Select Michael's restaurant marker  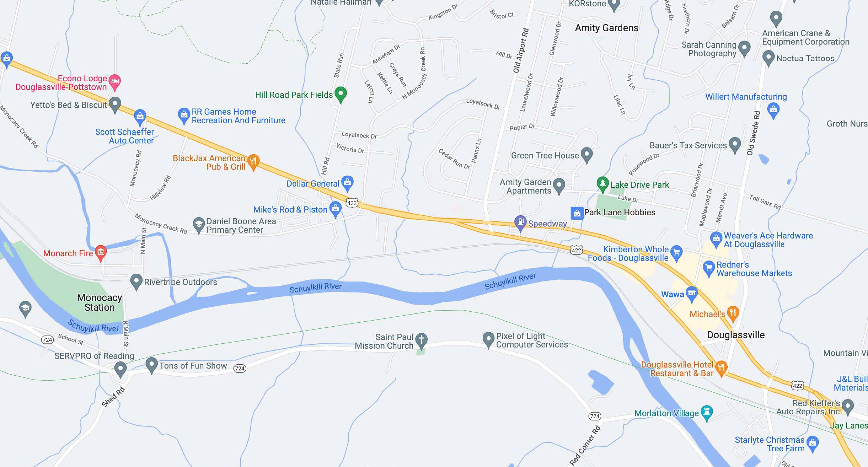(733, 314)
